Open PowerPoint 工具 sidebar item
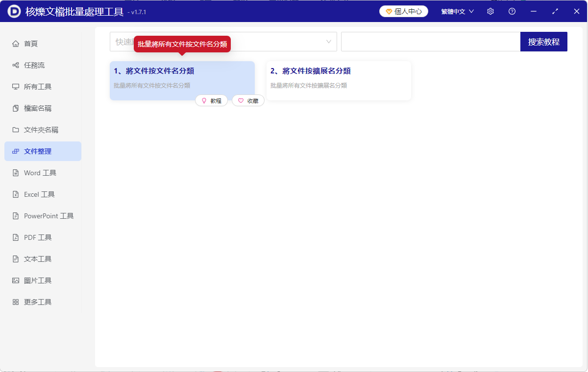Screen dimensions: 588x372 43,216
